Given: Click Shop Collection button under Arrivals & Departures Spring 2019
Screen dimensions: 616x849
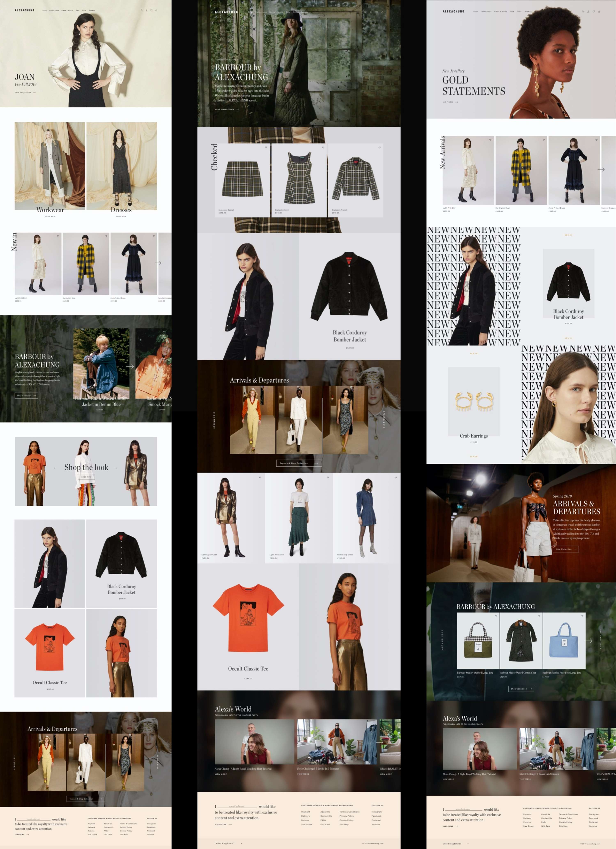Looking at the screenshot, I should (x=566, y=549).
